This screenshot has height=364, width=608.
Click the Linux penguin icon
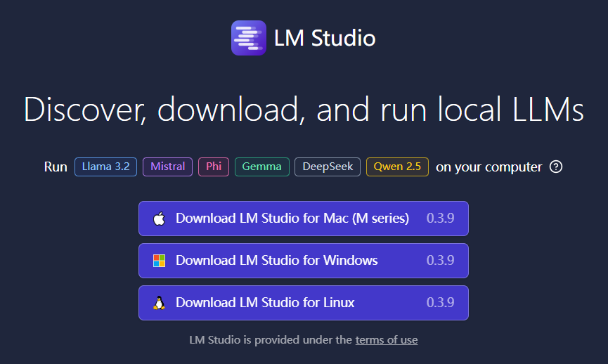pos(159,303)
